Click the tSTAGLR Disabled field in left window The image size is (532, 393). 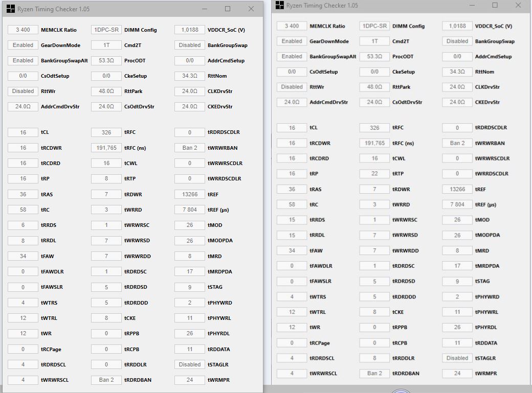click(x=190, y=364)
